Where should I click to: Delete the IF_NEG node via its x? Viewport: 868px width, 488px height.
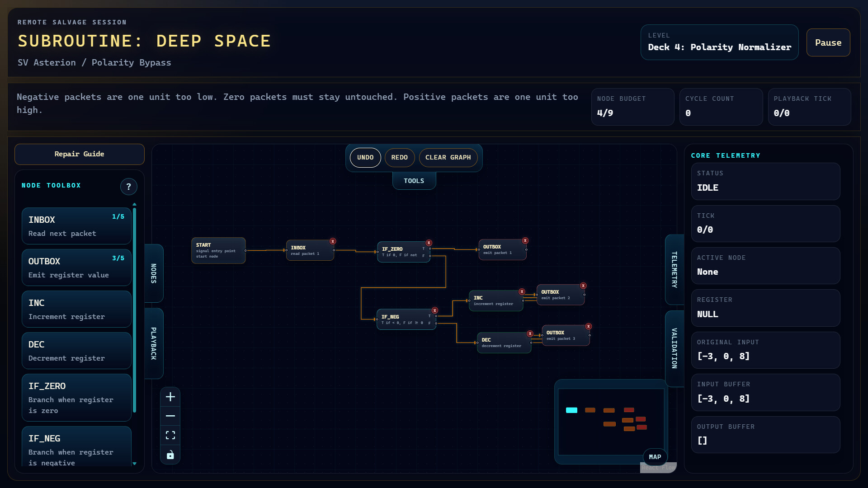435,310
